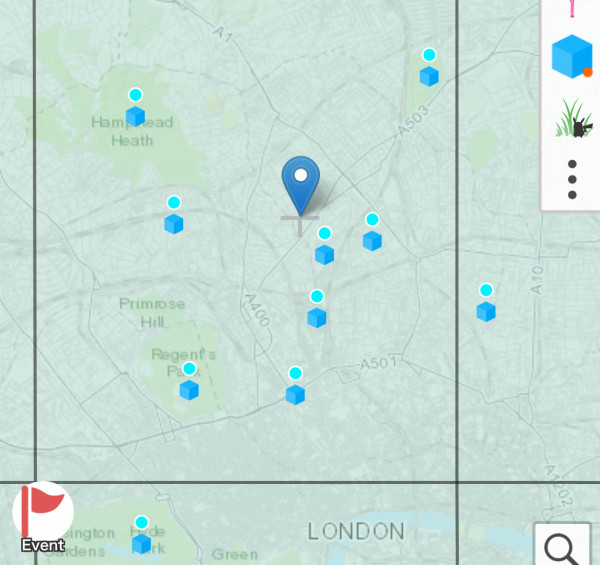This screenshot has width=600, height=565.
Task: Select the cube marker just right of pin crosshair
Action: click(324, 255)
